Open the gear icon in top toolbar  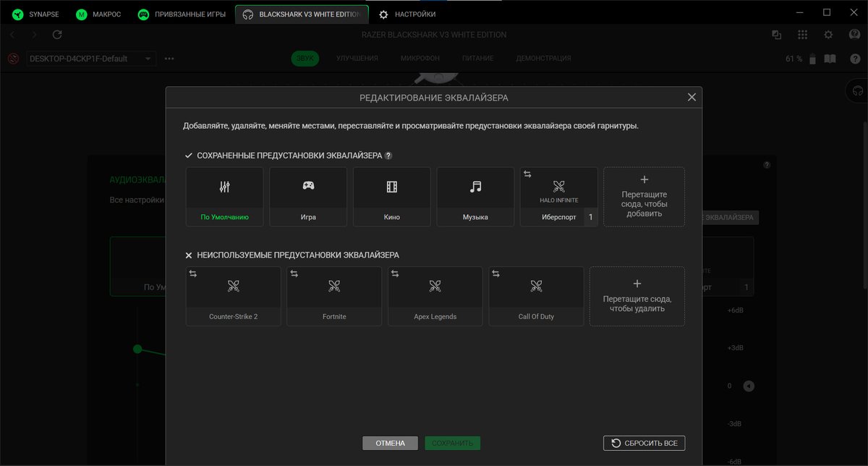[828, 35]
